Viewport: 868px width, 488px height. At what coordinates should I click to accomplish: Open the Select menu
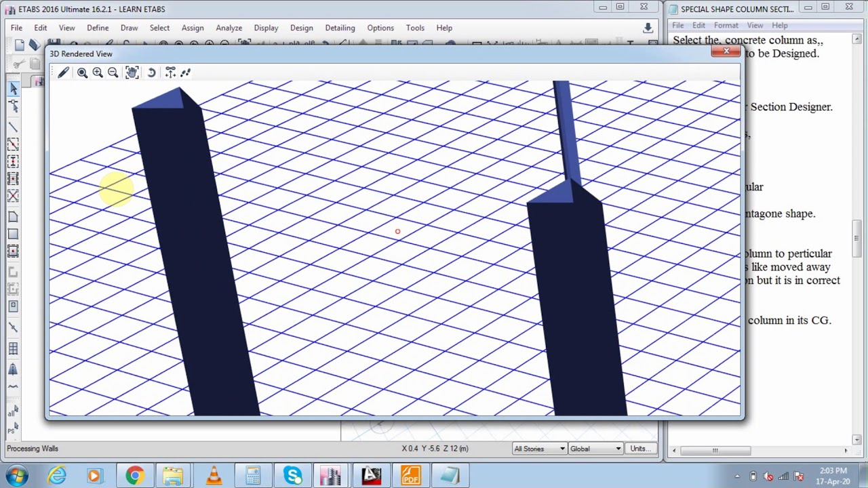[x=160, y=28]
